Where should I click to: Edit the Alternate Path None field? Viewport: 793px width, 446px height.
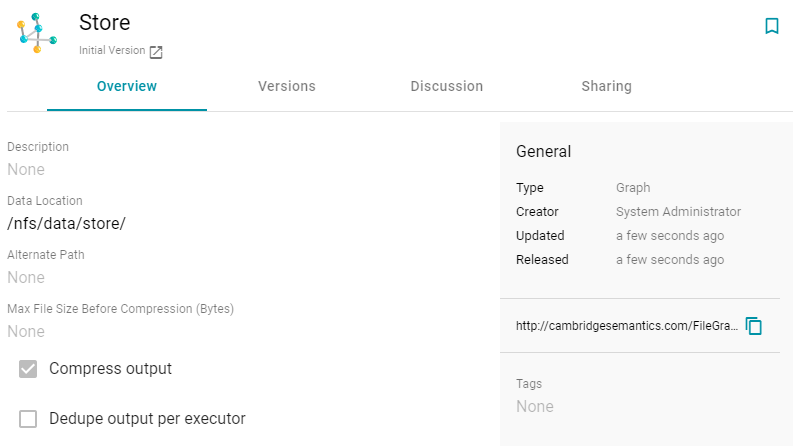(x=26, y=278)
